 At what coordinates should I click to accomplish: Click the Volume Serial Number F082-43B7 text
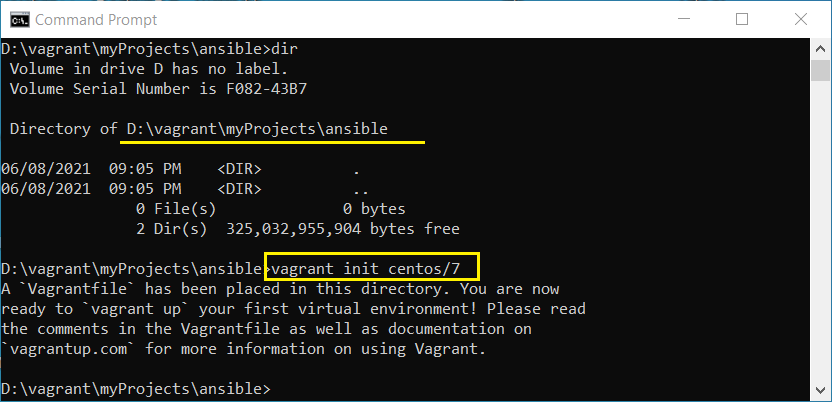click(x=158, y=89)
